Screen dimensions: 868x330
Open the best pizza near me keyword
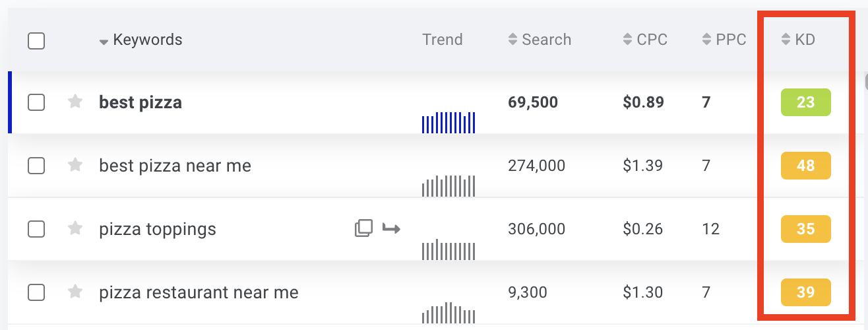click(x=175, y=166)
